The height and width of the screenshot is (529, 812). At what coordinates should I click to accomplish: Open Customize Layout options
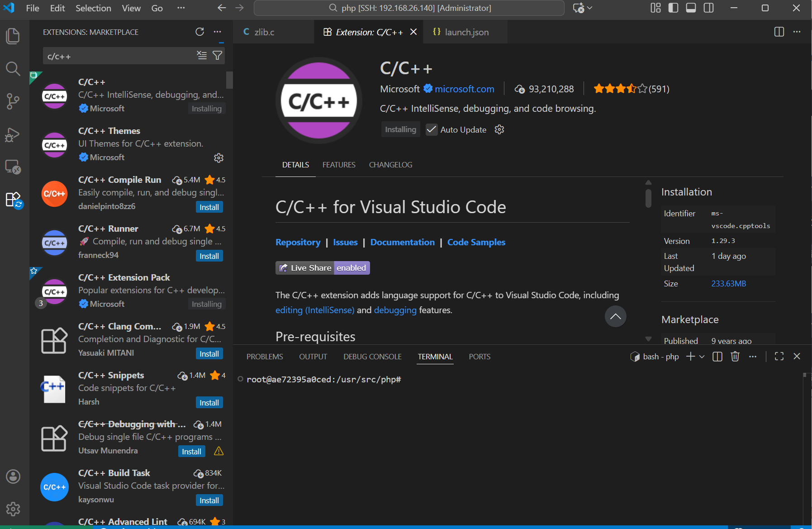click(655, 8)
